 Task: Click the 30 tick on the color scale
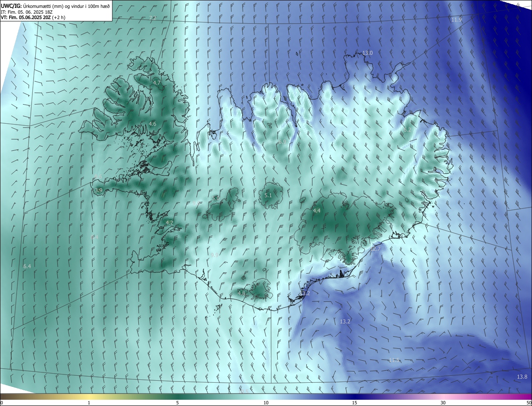click(443, 403)
